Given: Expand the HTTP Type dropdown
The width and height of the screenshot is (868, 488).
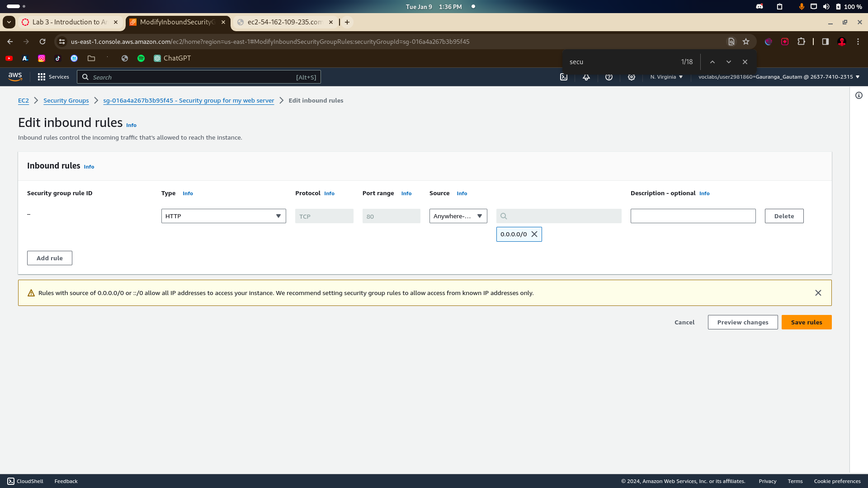Looking at the screenshot, I should coord(223,216).
